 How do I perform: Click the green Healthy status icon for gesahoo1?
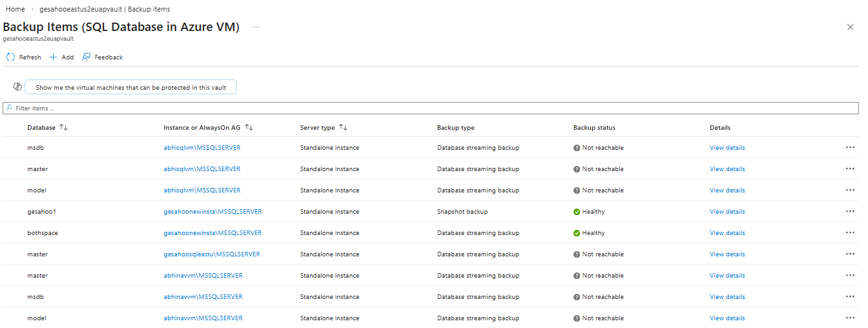coord(577,212)
